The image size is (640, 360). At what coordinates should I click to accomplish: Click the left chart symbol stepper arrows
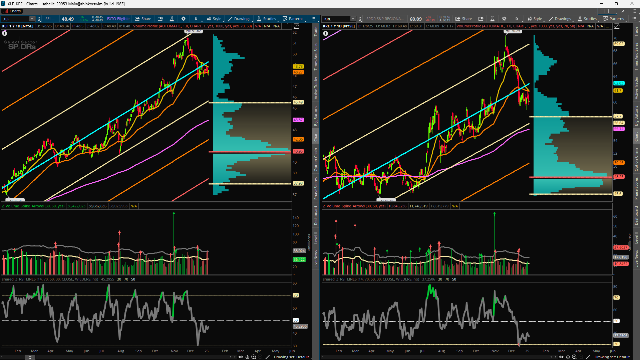39,19
